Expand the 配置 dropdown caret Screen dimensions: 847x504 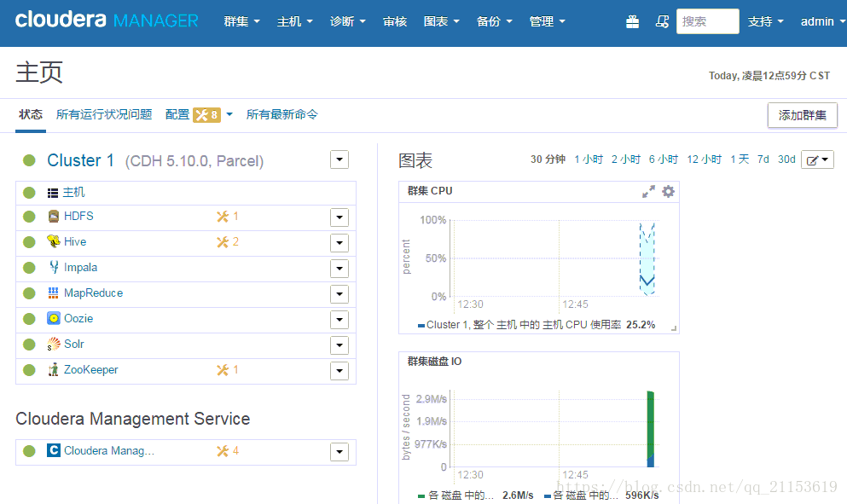coord(229,114)
